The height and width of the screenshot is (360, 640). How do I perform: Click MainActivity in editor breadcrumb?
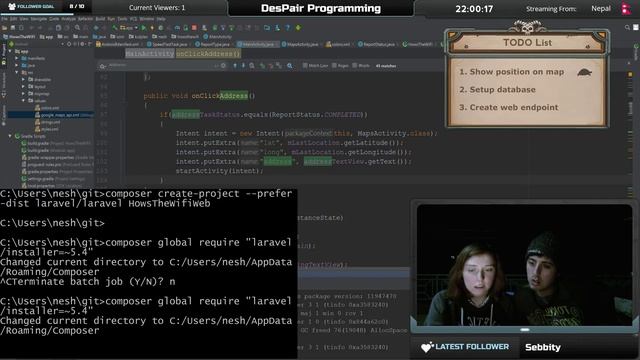[x=150, y=53]
